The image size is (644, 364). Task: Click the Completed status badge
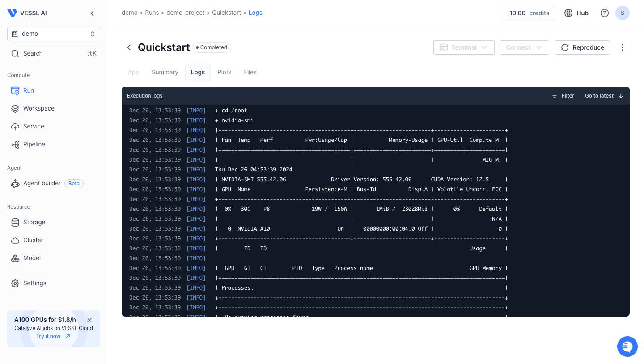pos(212,47)
